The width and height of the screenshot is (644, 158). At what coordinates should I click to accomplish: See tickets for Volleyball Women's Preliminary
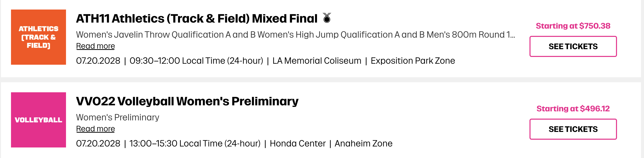pyautogui.click(x=573, y=129)
